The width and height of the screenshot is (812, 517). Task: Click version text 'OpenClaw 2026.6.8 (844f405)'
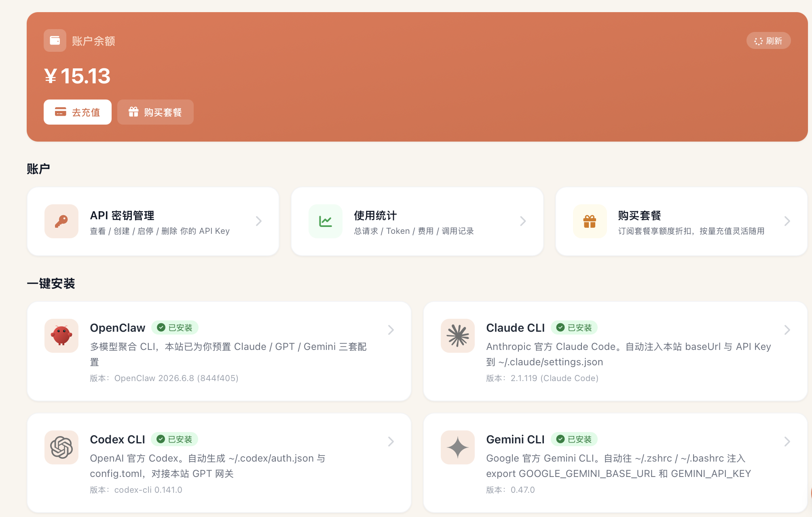(176, 378)
